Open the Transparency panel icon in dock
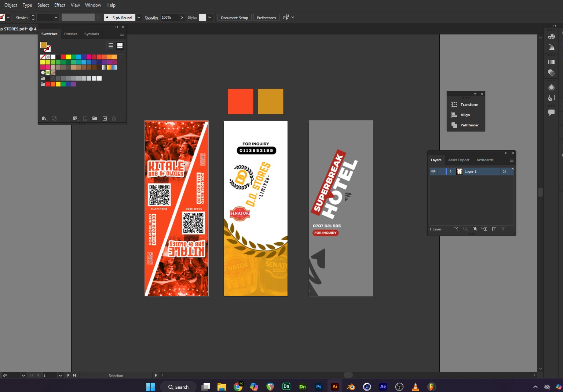This screenshot has width=563, height=392. [551, 73]
